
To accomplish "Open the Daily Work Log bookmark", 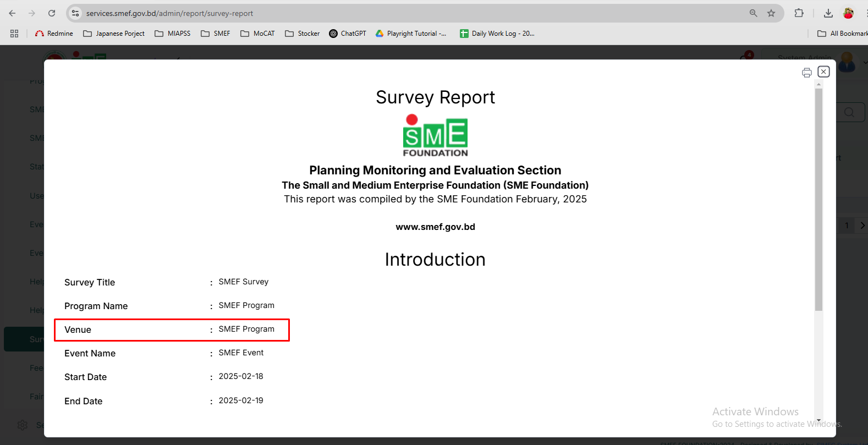I will tap(497, 34).
